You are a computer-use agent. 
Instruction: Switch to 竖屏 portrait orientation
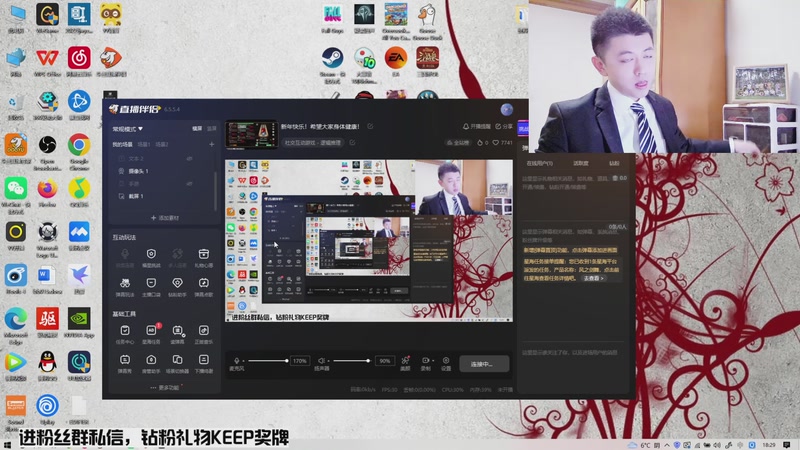coord(212,129)
